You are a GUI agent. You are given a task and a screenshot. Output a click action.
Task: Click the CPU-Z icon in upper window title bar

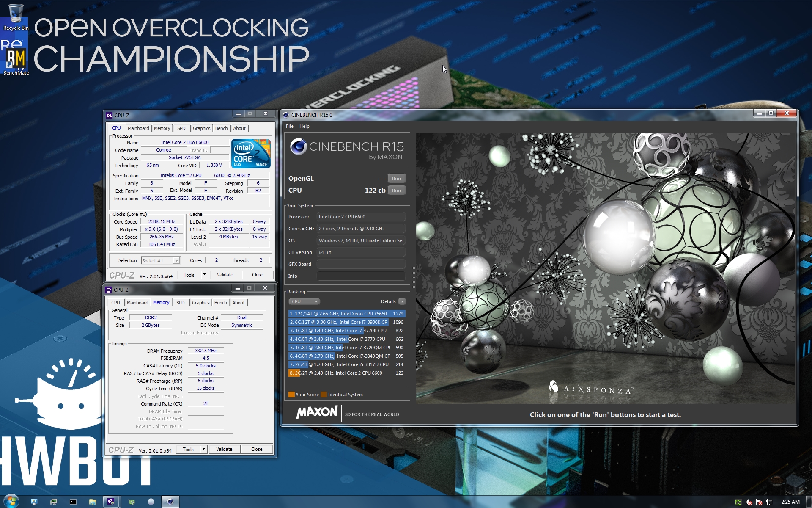pyautogui.click(x=110, y=115)
